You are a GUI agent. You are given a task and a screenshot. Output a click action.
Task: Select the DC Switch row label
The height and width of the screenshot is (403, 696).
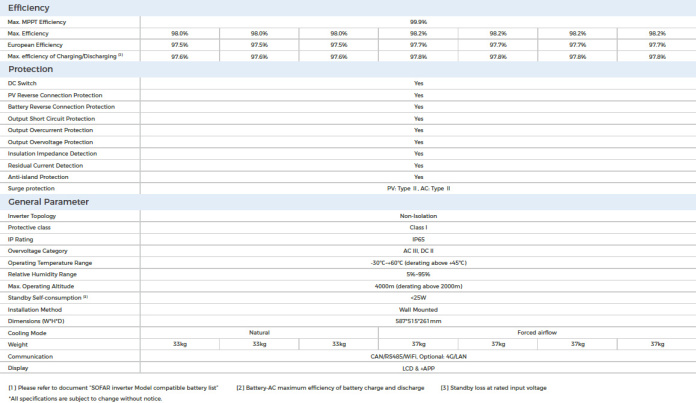21,83
